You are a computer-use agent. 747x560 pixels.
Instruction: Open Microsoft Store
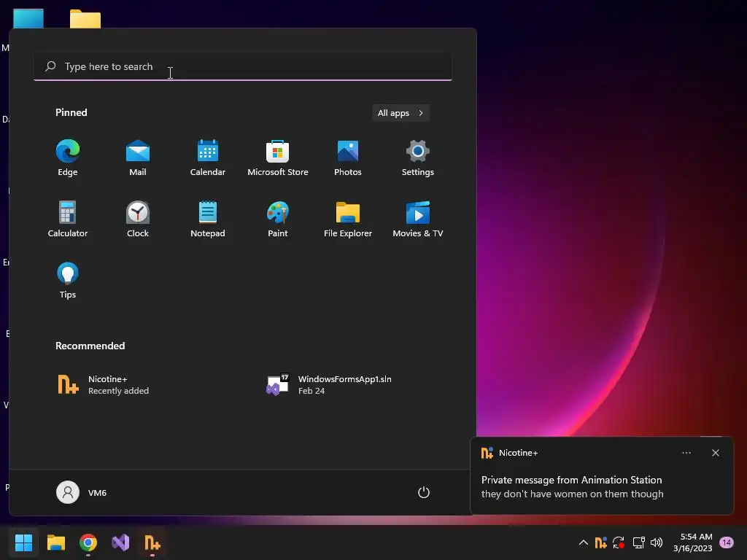[278, 158]
